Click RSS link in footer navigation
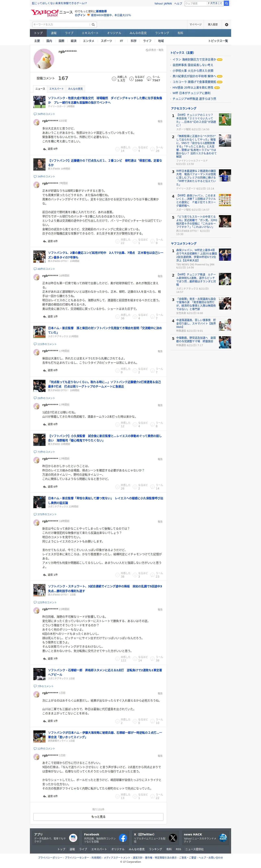Image resolution: width=261 pixels, height=868 pixels. pos(178,849)
